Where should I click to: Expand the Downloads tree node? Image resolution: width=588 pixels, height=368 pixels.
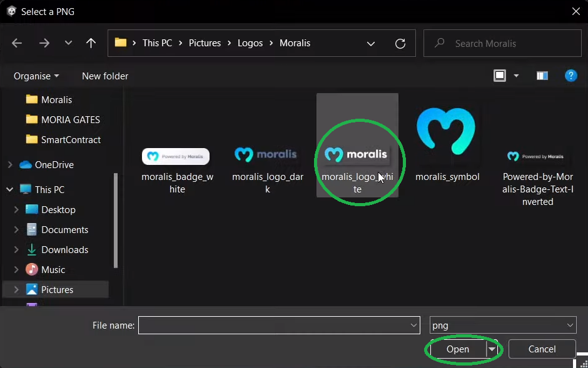[x=16, y=250]
